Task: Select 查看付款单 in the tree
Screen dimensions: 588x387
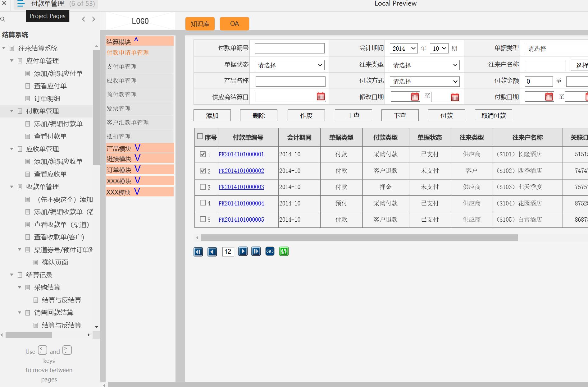Action: coord(50,136)
